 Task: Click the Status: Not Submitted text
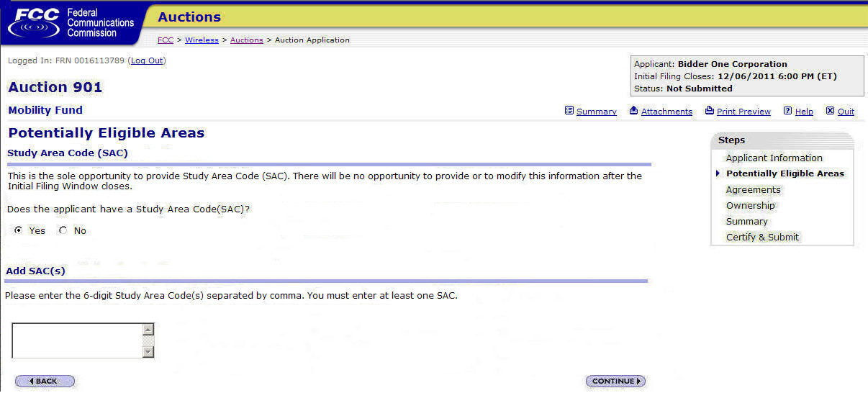tap(683, 89)
